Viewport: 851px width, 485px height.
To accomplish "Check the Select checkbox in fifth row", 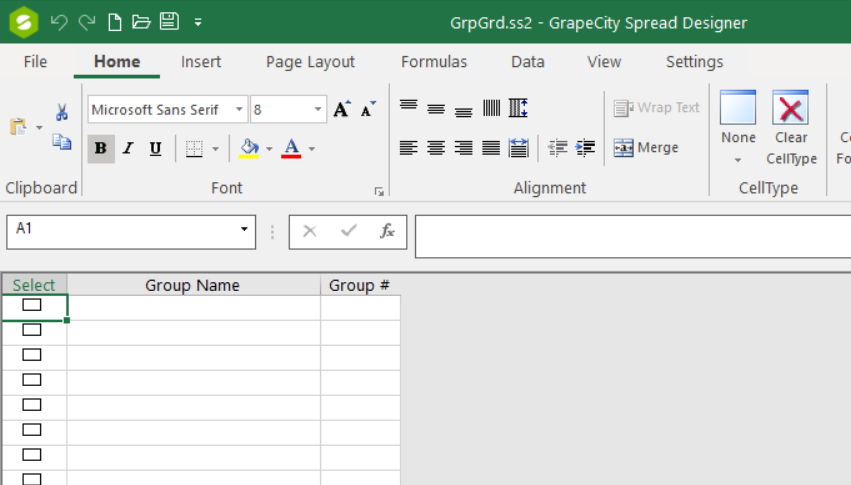I will click(31, 405).
